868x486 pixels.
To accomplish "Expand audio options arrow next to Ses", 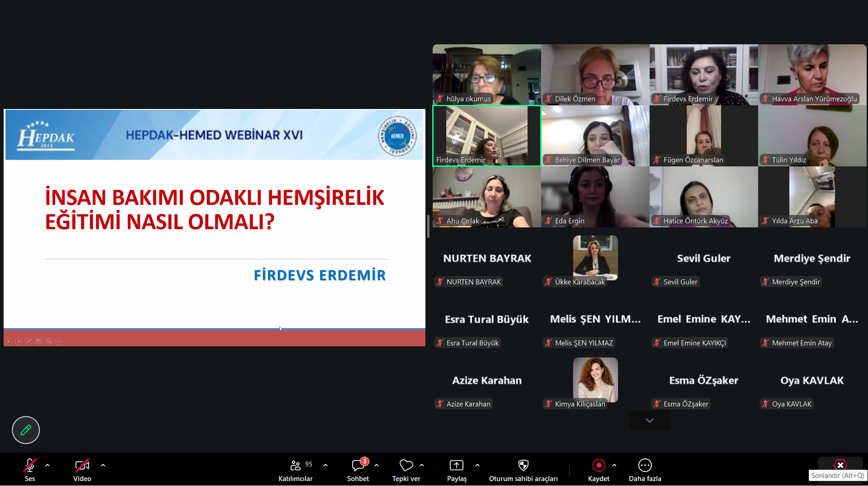I will (47, 465).
